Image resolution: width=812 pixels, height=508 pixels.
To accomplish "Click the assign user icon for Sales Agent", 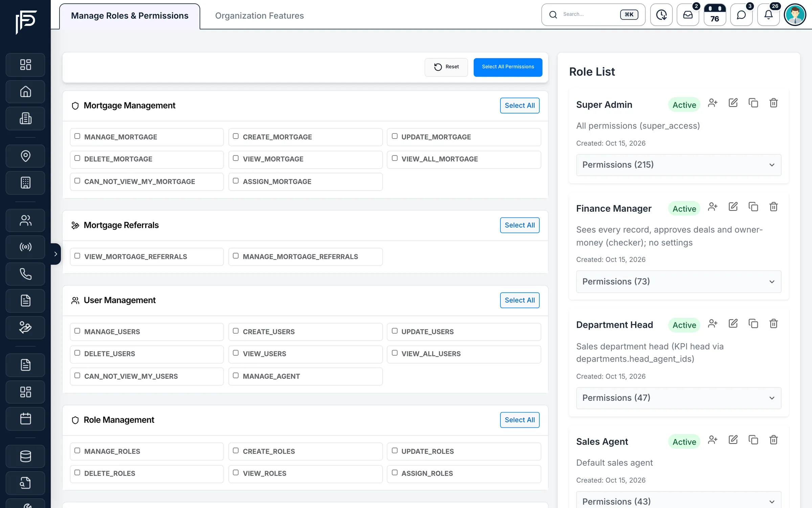I will pyautogui.click(x=713, y=440).
